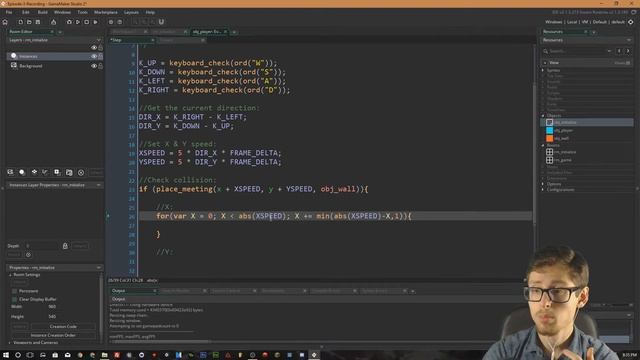
Task: Click the rm_game room grid icon
Action: [x=549, y=160]
